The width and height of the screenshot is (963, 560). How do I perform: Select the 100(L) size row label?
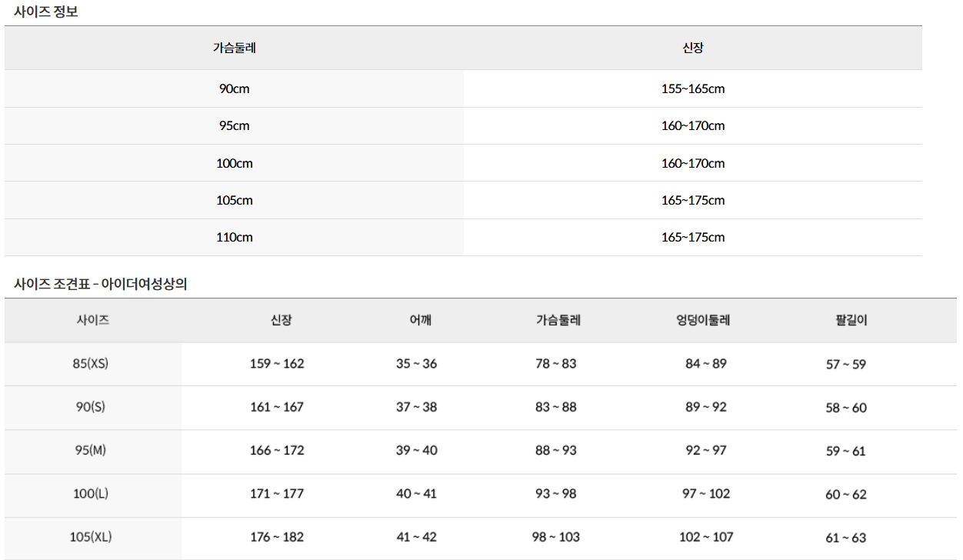(x=91, y=494)
